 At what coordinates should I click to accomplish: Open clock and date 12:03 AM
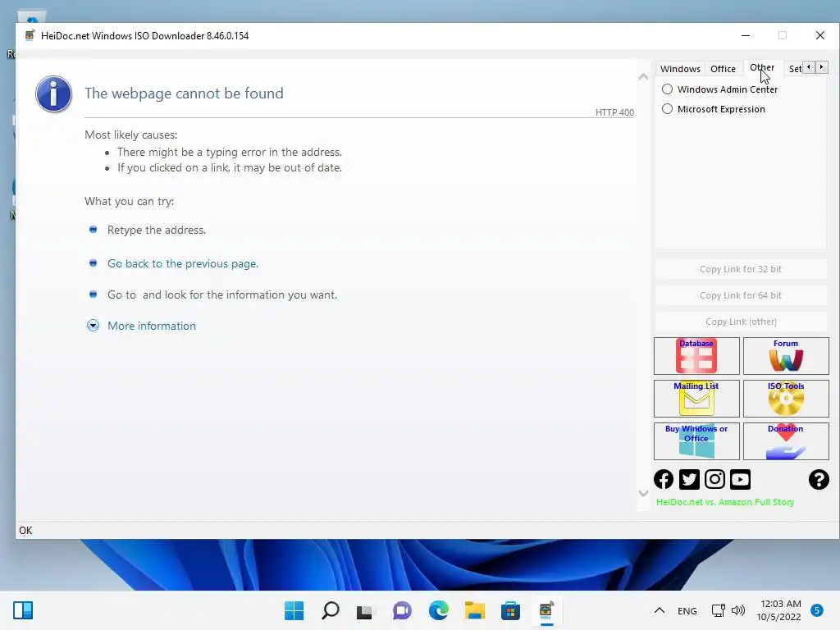(779, 610)
